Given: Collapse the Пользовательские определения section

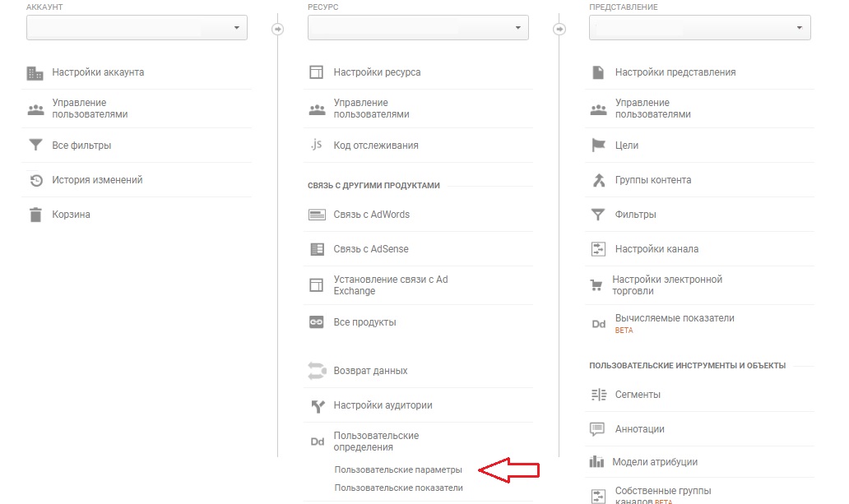Looking at the screenshot, I should (x=376, y=442).
